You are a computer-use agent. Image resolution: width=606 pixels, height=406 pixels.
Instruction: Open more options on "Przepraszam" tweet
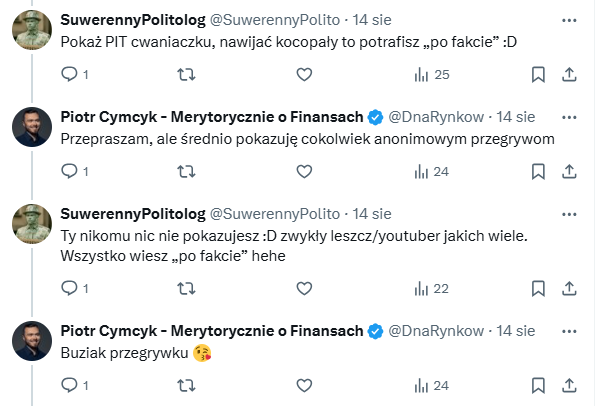[x=568, y=116]
